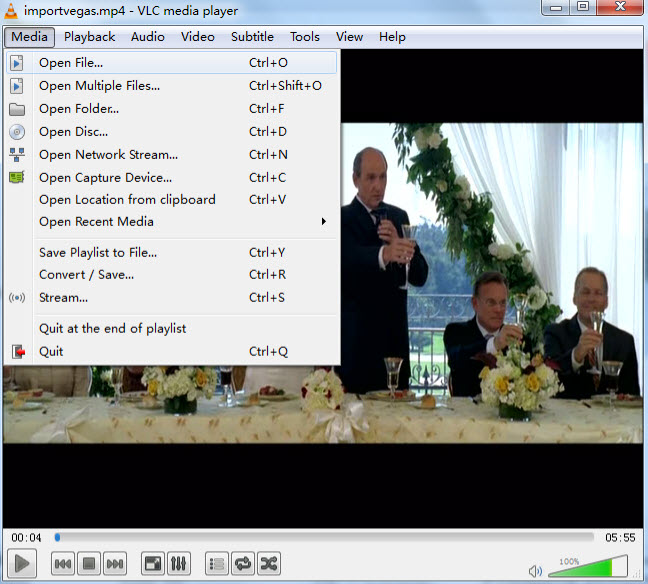This screenshot has height=584, width=648.
Task: Click the capture card icon
Action: point(17,178)
